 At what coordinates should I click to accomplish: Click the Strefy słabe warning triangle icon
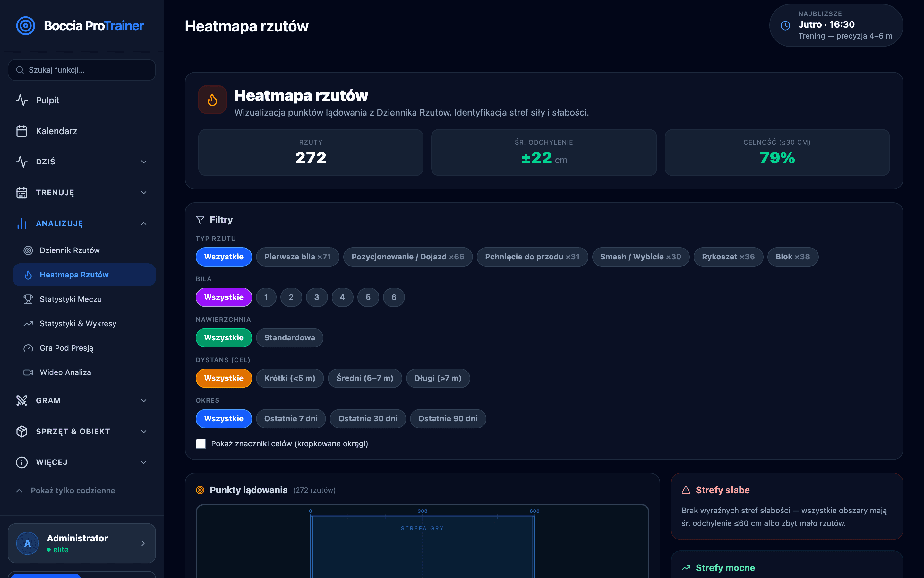(686, 490)
